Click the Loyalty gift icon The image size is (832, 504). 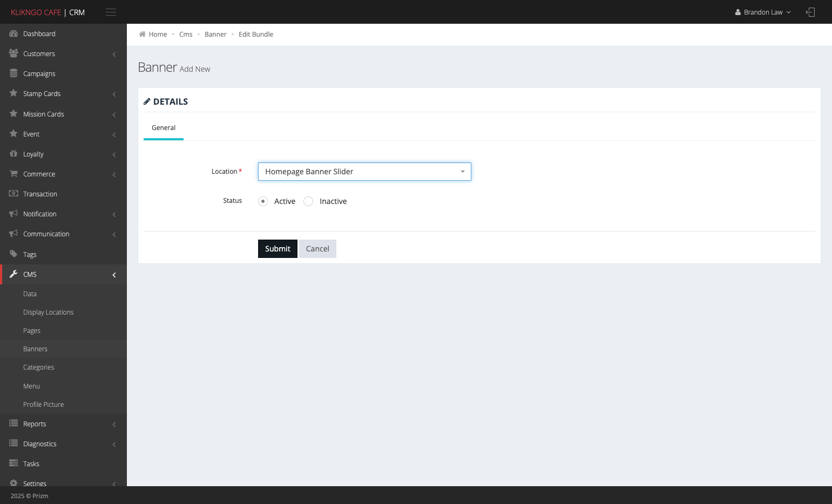pyautogui.click(x=13, y=154)
